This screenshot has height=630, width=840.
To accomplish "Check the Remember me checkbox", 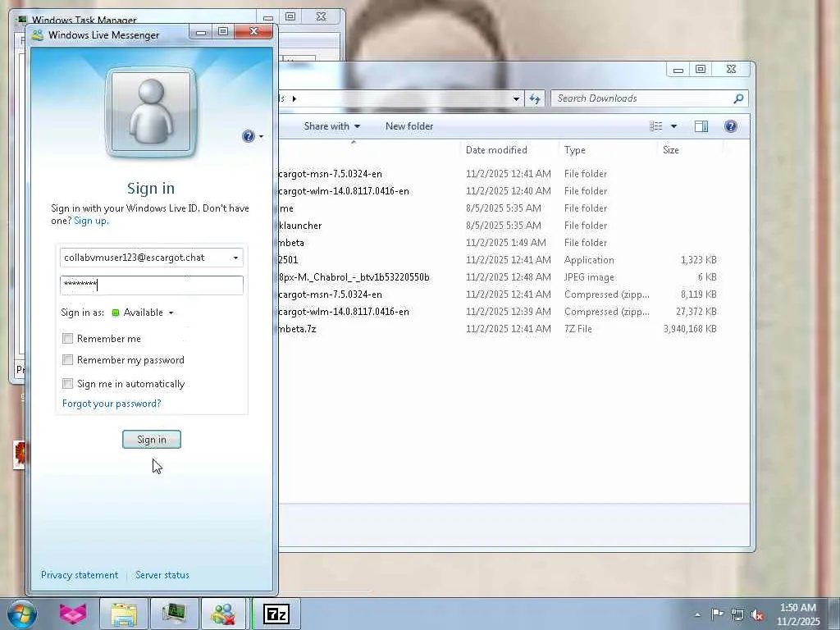I will tap(67, 339).
